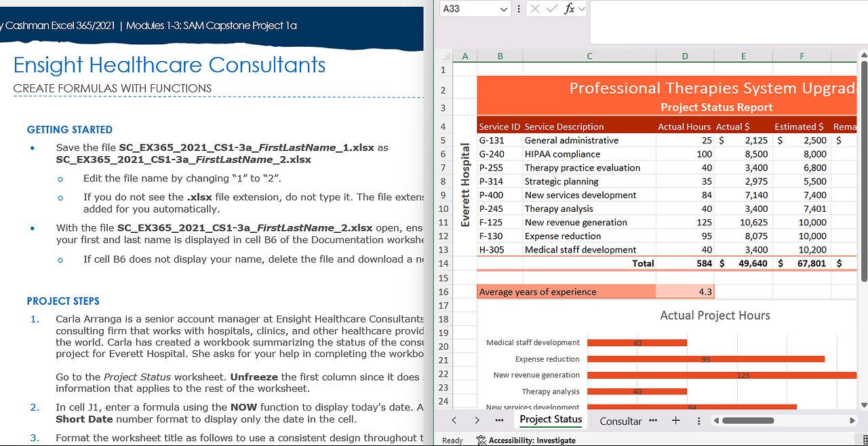Click the next sheet arrow

pos(477,421)
